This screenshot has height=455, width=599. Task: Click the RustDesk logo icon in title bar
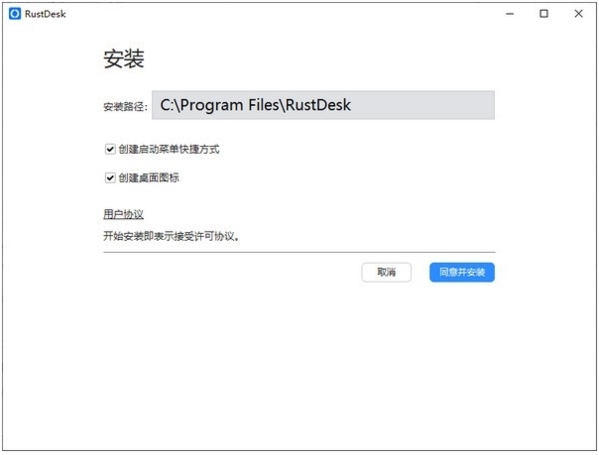tap(15, 14)
